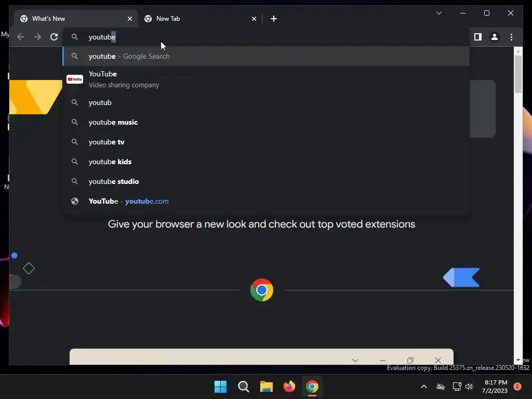Select 'youtube - Google Search' suggestion
532x399 pixels.
pos(266,56)
